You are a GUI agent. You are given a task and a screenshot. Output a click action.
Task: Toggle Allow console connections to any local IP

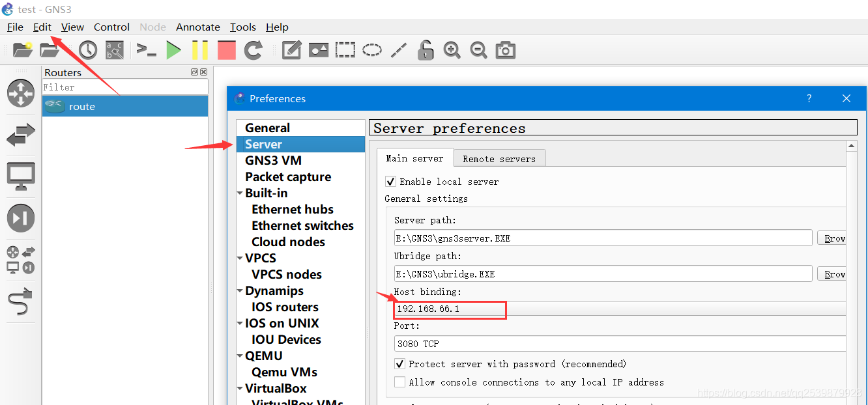[399, 382]
